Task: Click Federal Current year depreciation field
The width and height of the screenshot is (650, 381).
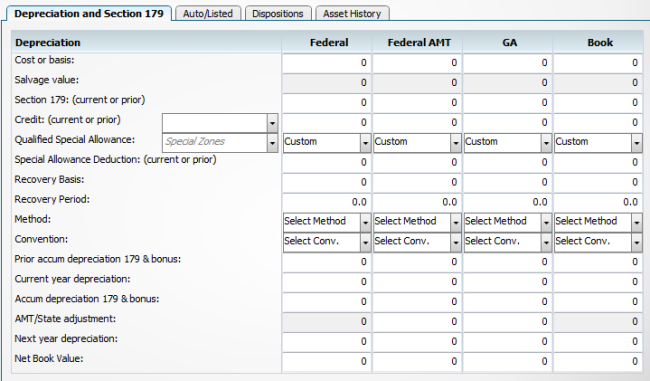Action: (326, 282)
